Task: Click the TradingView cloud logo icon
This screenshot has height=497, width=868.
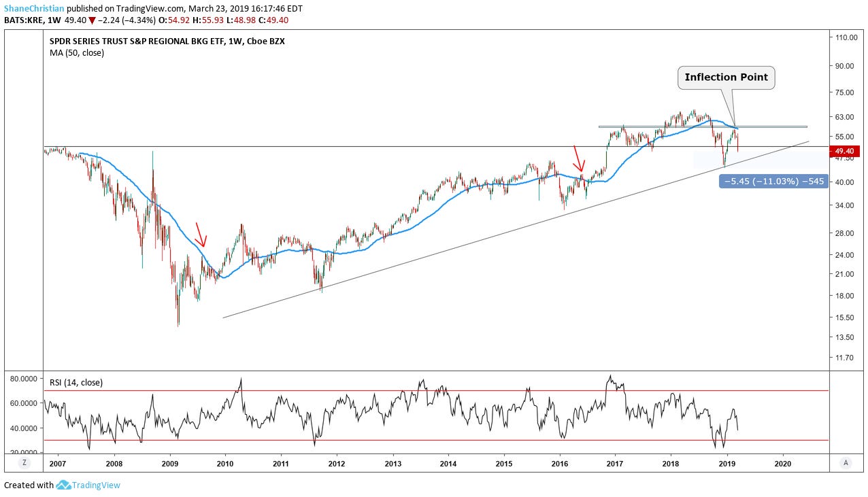Action: (x=63, y=485)
